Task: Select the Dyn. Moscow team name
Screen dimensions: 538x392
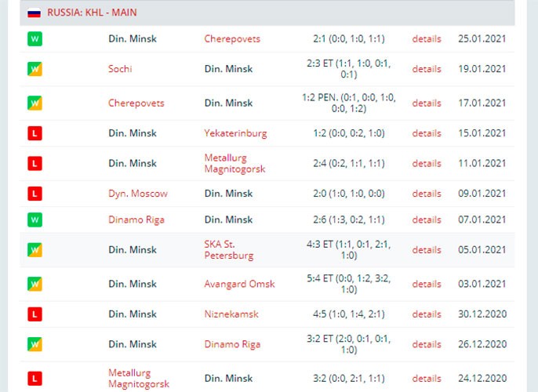Action: [x=138, y=194]
